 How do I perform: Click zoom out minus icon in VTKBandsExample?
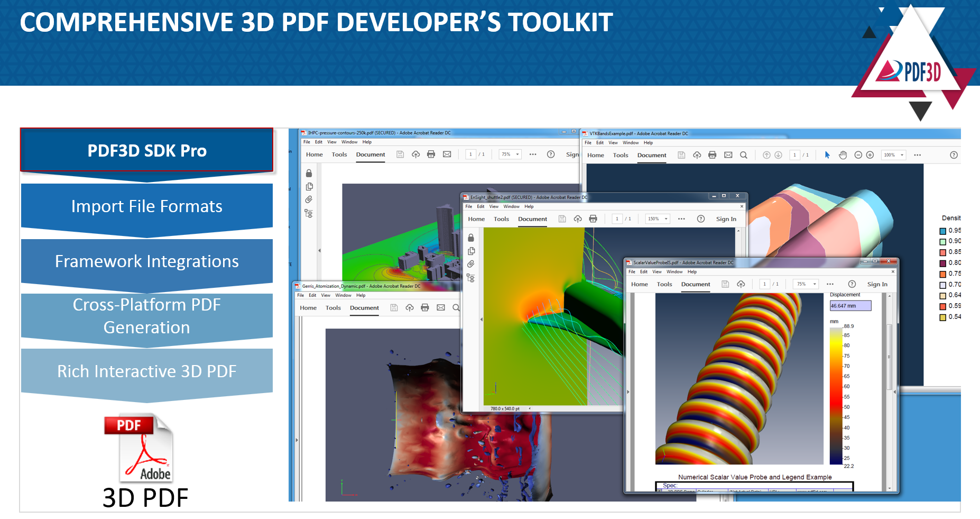tap(858, 155)
